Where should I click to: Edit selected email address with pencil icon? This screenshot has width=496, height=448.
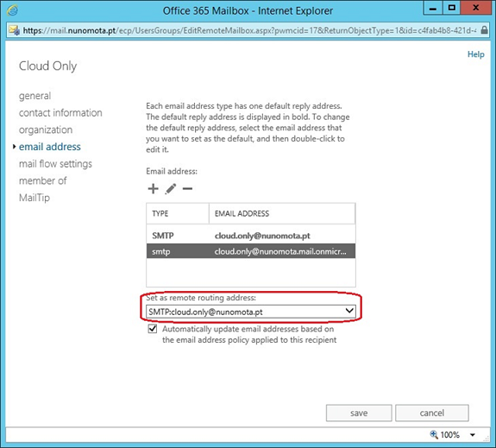171,189
